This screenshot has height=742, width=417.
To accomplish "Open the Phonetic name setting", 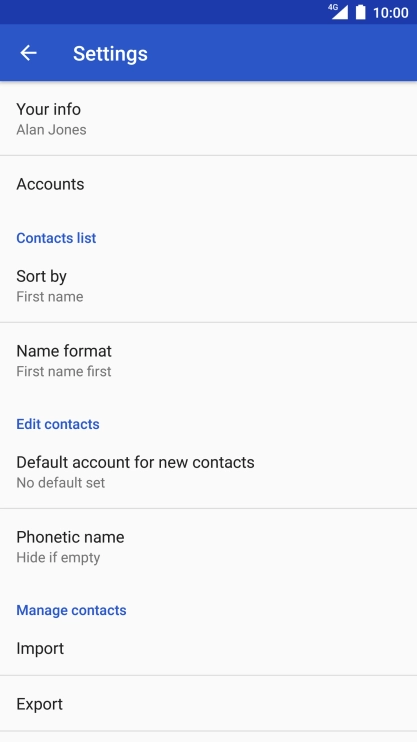I will pyautogui.click(x=208, y=547).
